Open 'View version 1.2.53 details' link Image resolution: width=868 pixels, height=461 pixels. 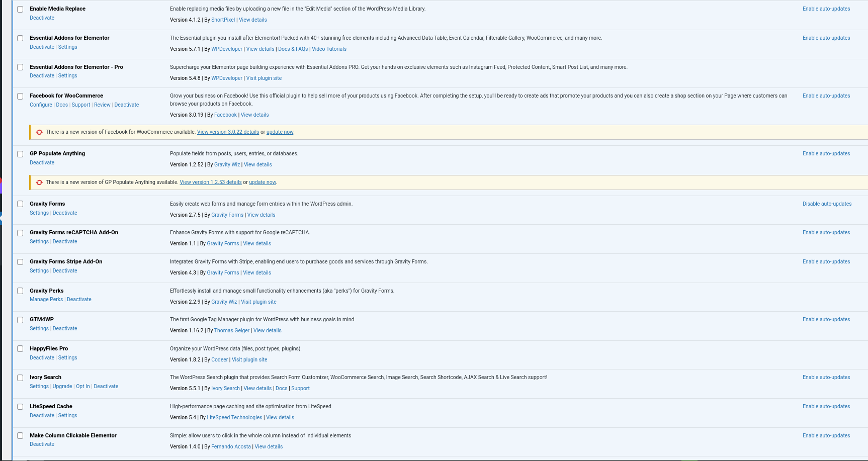coord(211,182)
